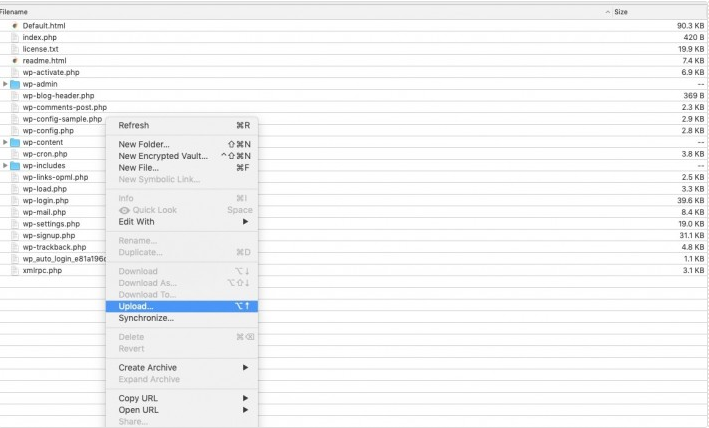This screenshot has height=428, width=709.
Task: Click the 420 B size value
Action: click(x=694, y=38)
